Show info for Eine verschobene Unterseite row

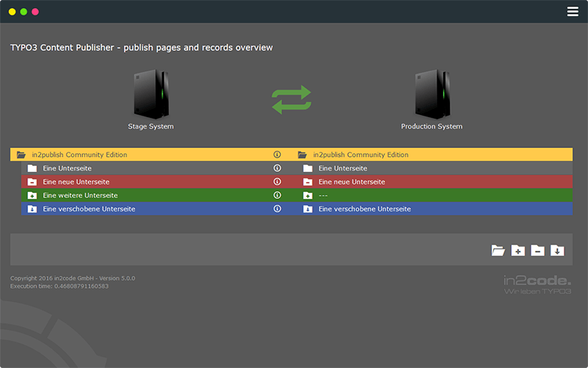tap(277, 208)
